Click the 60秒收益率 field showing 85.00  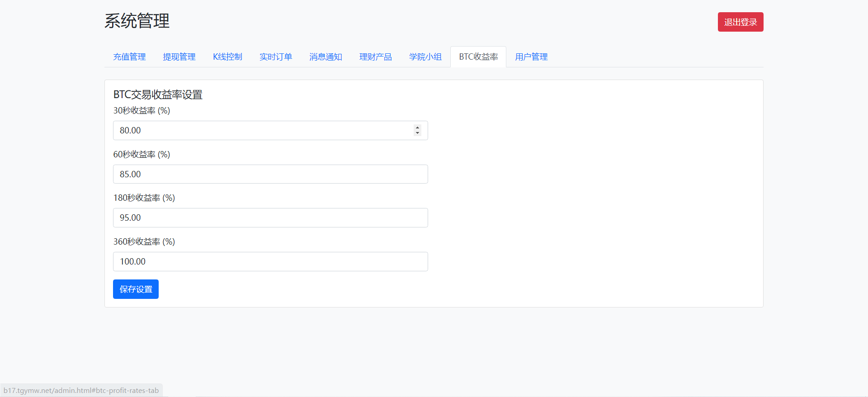tap(270, 174)
